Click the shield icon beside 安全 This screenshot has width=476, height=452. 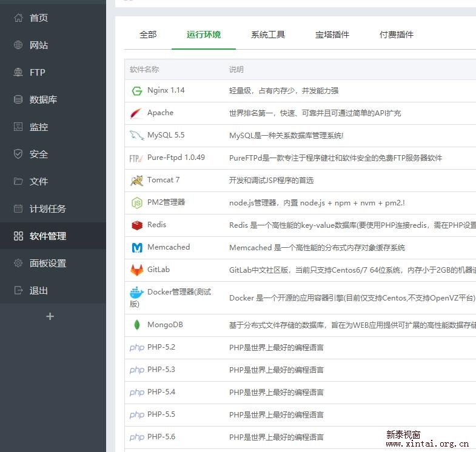tap(18, 154)
